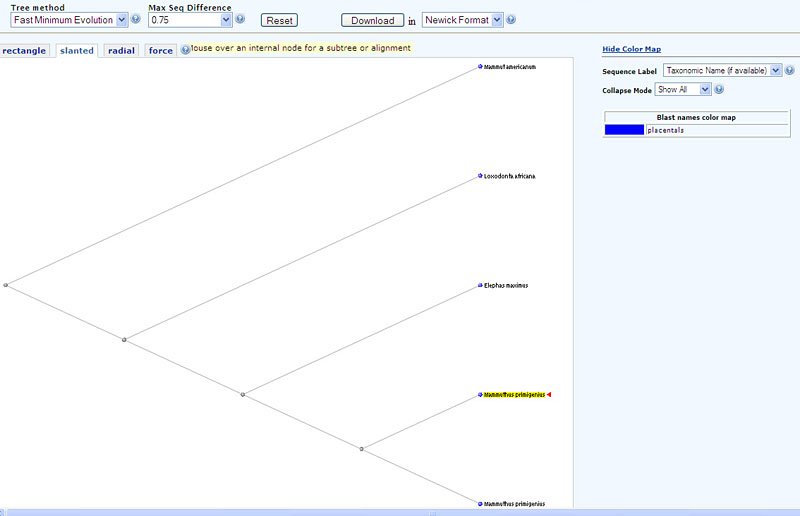Viewport: 800px width, 516px height.
Task: Select the slanted tree layout tab
Action: 77,51
